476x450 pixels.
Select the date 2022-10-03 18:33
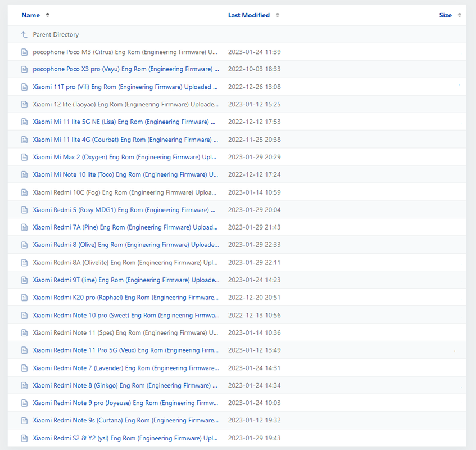(255, 69)
